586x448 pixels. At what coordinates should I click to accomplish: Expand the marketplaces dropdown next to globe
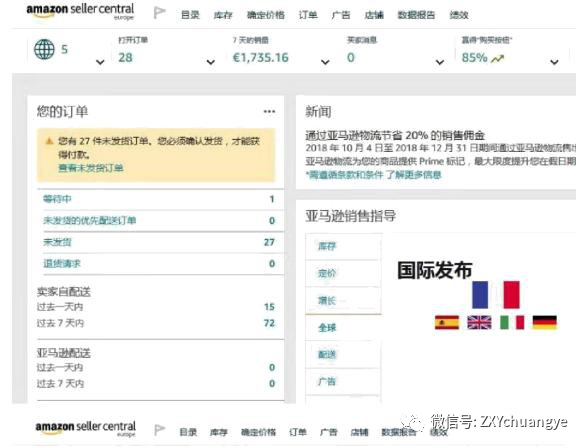[100, 62]
